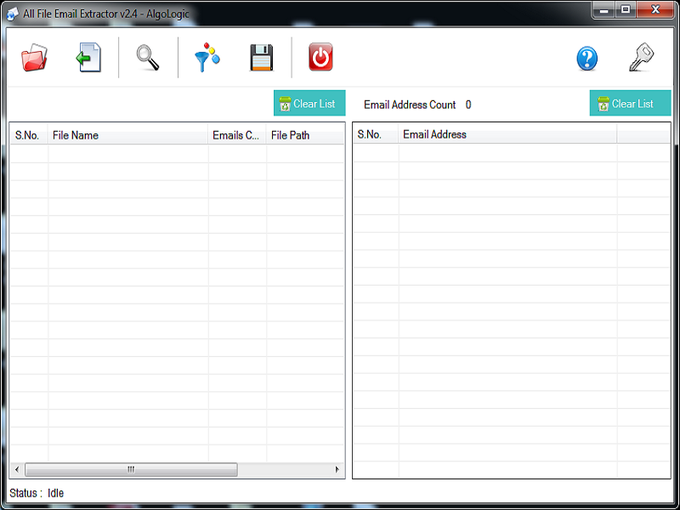The width and height of the screenshot is (680, 510).
Task: Open the red folder Add Folder icon
Action: point(34,58)
